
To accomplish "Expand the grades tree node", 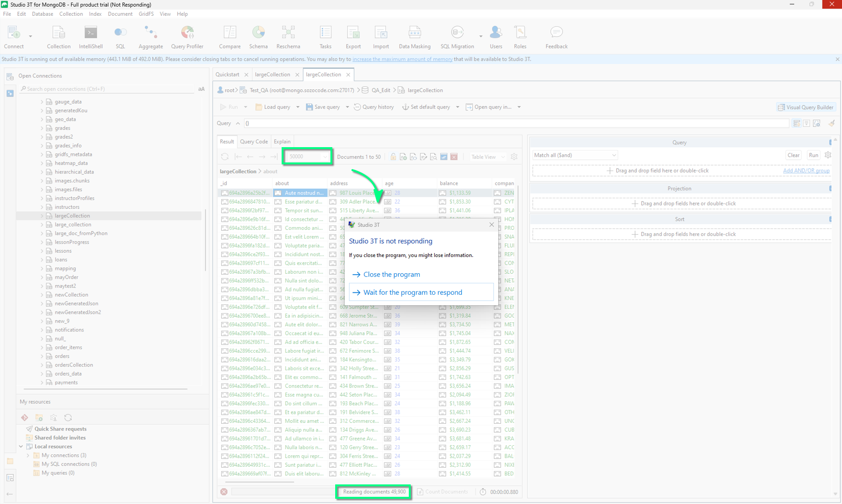I will 42,128.
